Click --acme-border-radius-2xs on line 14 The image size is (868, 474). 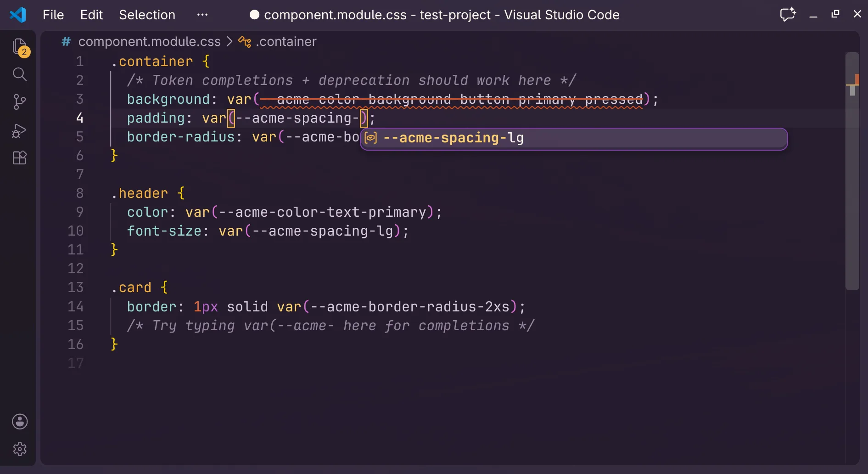(x=410, y=307)
